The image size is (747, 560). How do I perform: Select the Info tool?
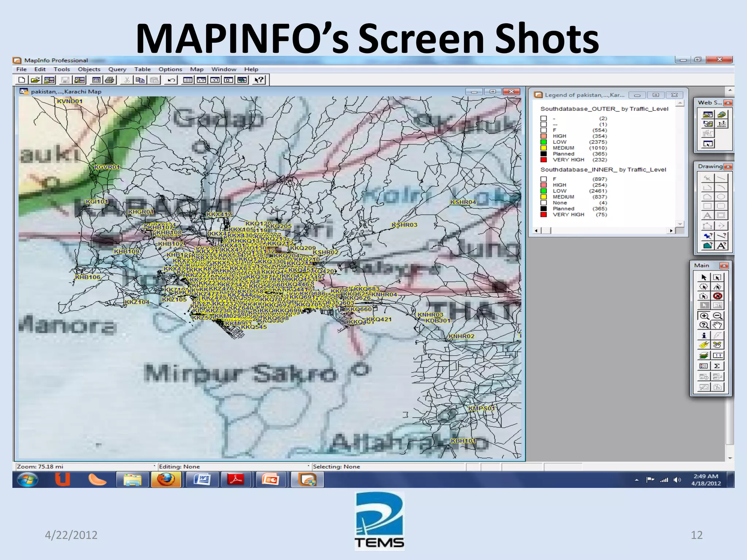click(704, 335)
